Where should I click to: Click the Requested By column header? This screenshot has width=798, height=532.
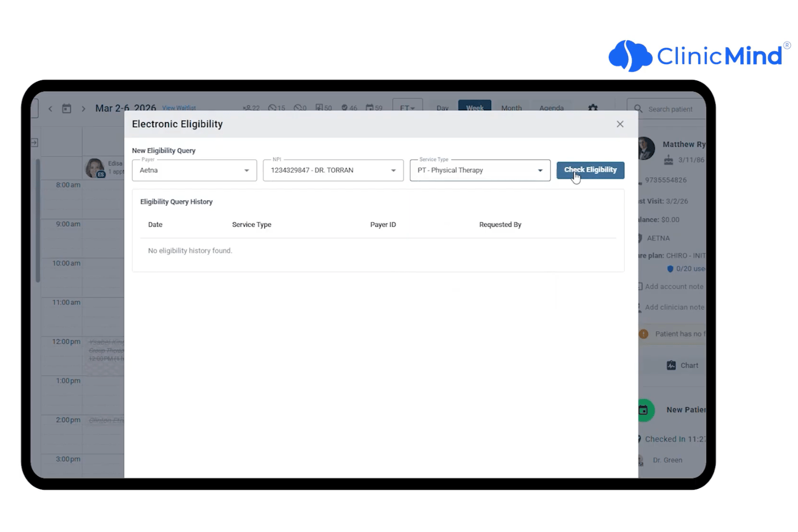coord(500,225)
